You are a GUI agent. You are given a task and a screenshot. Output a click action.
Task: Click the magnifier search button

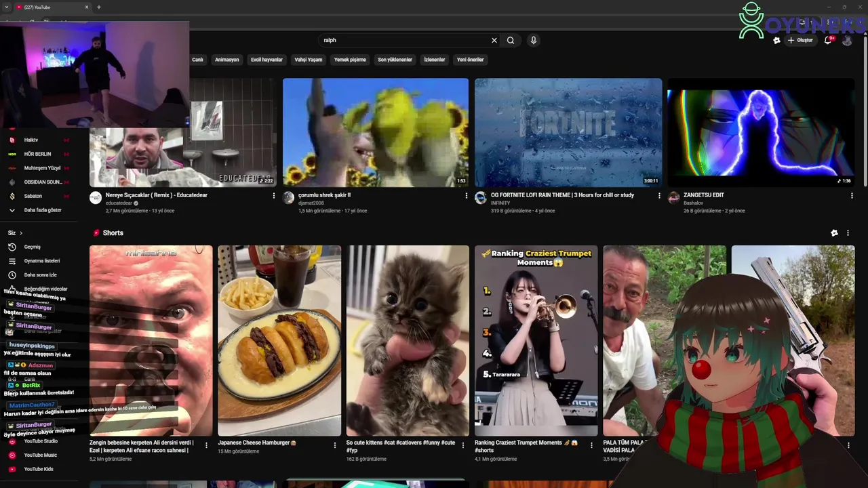tap(511, 41)
